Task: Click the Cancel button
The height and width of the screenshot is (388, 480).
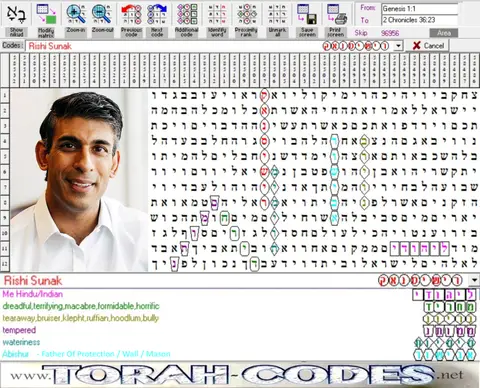Action: tap(428, 46)
